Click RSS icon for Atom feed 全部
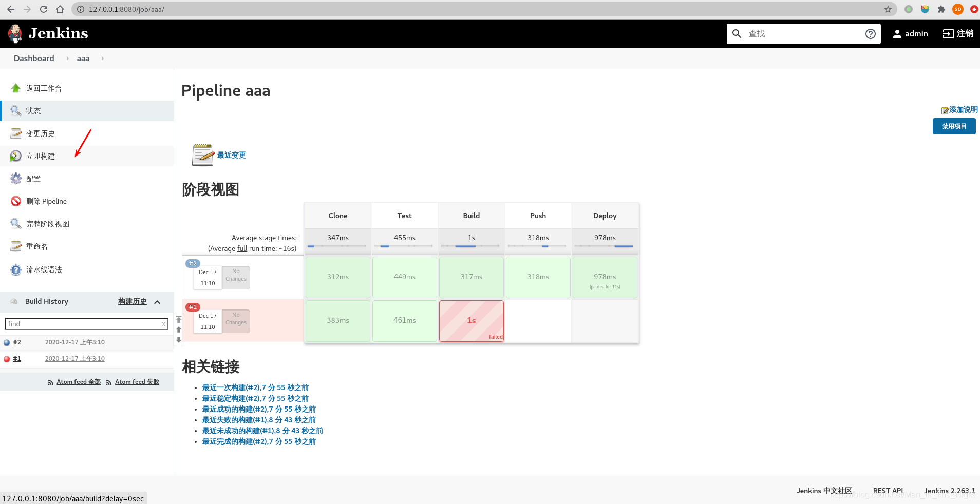980x504 pixels. coord(50,382)
